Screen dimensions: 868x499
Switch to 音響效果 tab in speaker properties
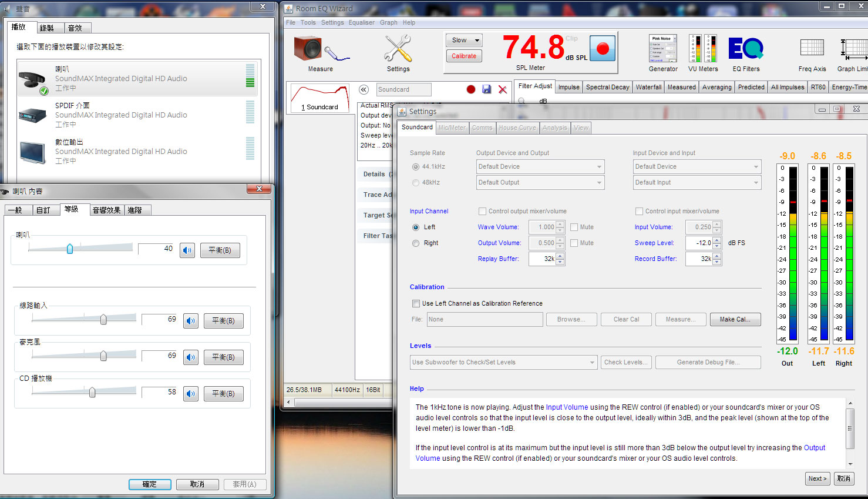(x=106, y=210)
